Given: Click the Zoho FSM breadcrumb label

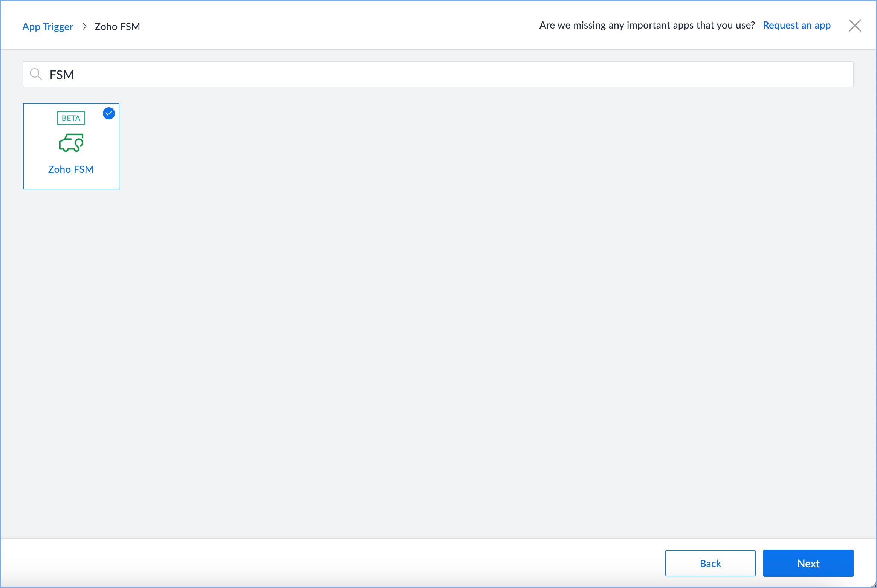Looking at the screenshot, I should (x=117, y=26).
